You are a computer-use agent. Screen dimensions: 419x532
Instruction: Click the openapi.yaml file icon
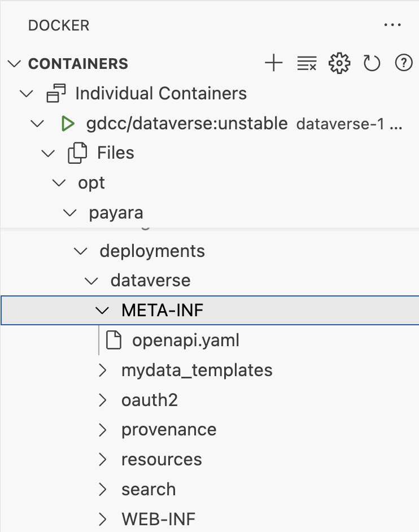pyautogui.click(x=115, y=340)
